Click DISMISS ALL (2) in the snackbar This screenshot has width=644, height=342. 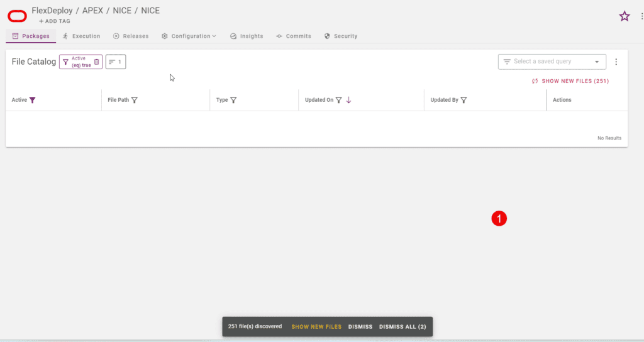tap(402, 327)
